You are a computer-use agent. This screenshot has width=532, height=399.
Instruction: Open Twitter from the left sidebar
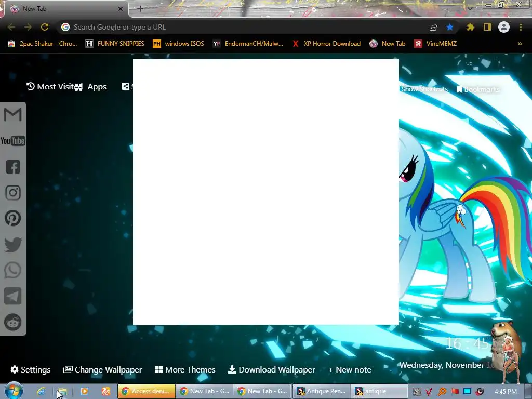coord(13,245)
